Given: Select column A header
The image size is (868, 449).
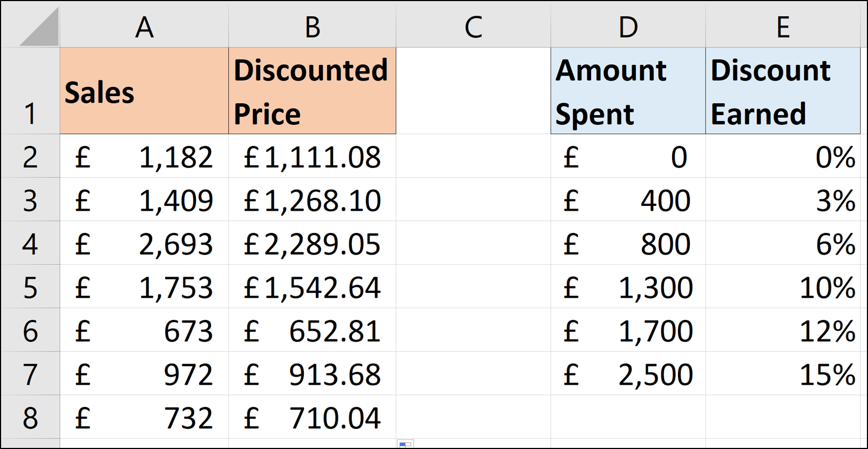Looking at the screenshot, I should 144,26.
